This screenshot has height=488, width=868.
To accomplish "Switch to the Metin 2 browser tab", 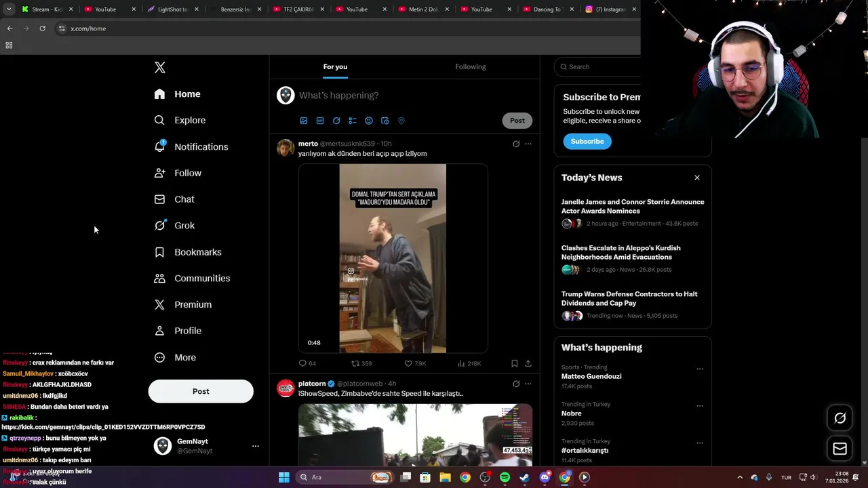I will tap(423, 9).
